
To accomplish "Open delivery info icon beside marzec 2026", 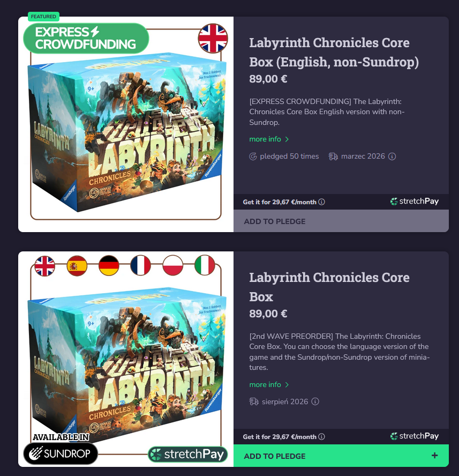I will 392,157.
